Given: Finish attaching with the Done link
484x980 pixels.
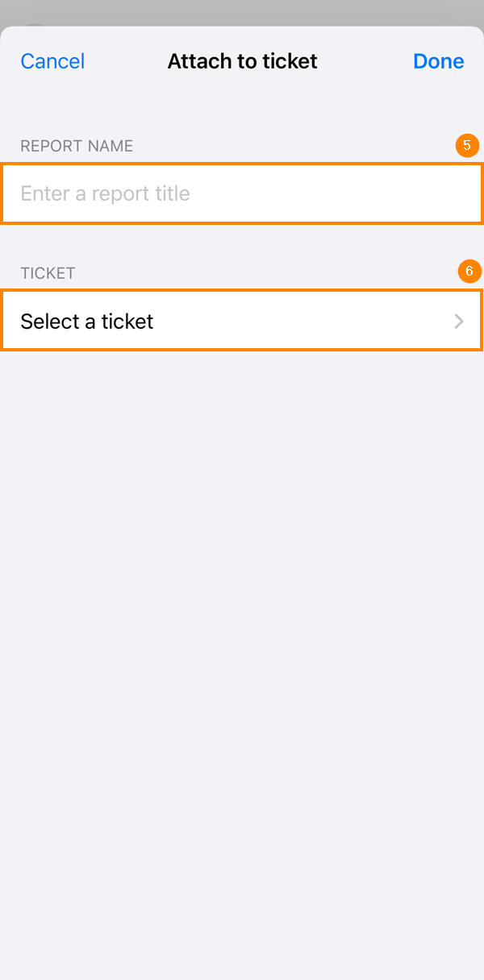Looking at the screenshot, I should point(438,61).
